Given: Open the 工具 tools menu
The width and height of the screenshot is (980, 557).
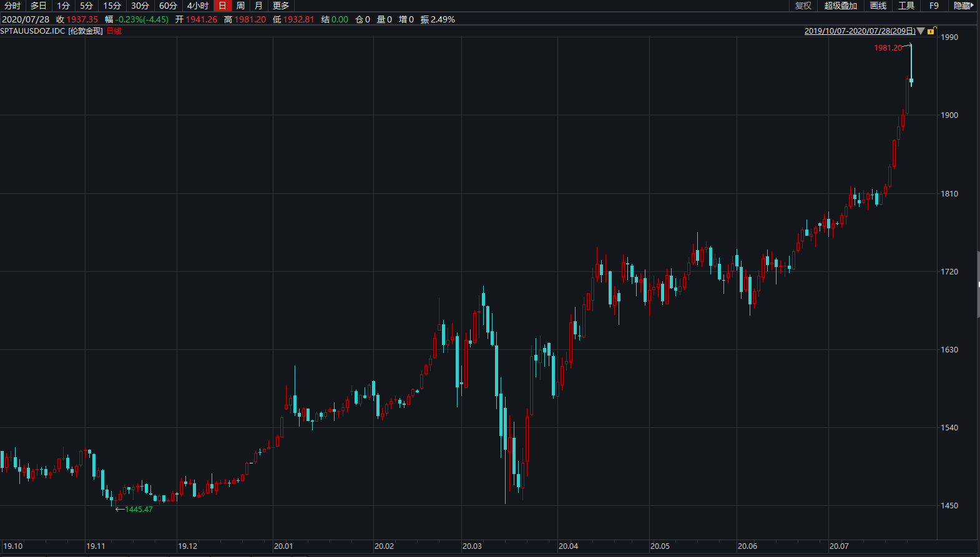Looking at the screenshot, I should point(906,6).
